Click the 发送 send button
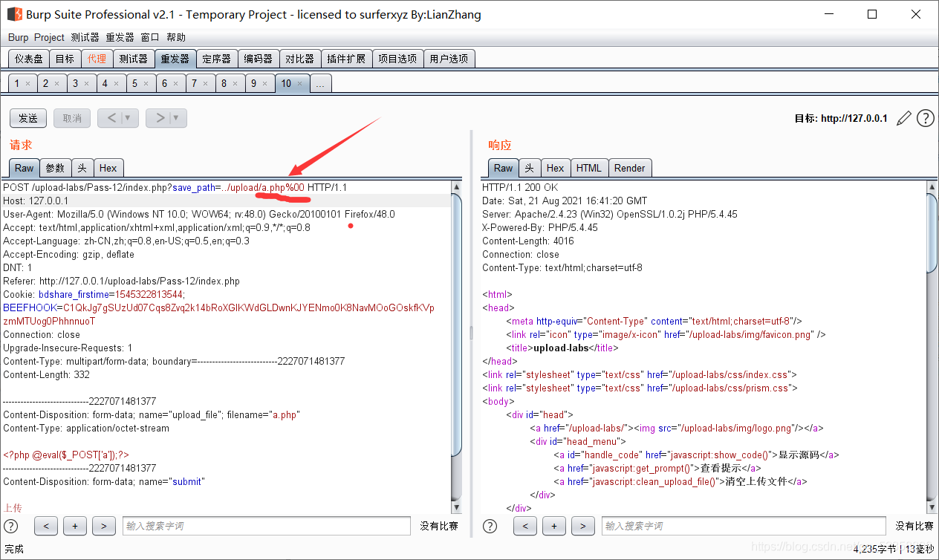 tap(28, 118)
